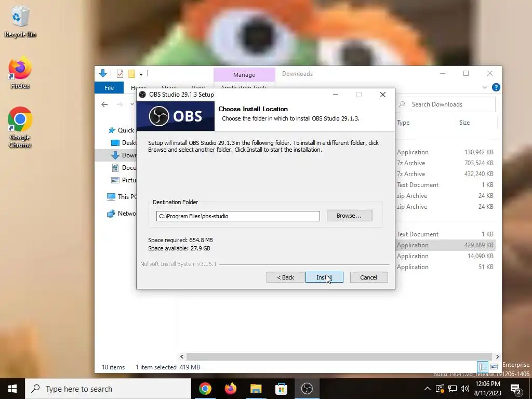Click the Properties quick access icon
The width and height of the screenshot is (532, 399).
coord(120,74)
